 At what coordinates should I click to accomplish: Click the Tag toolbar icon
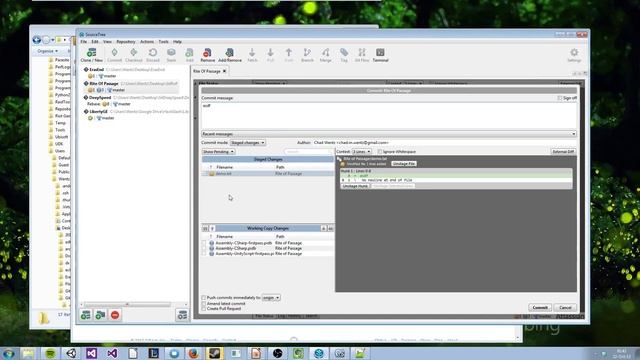coord(344,54)
